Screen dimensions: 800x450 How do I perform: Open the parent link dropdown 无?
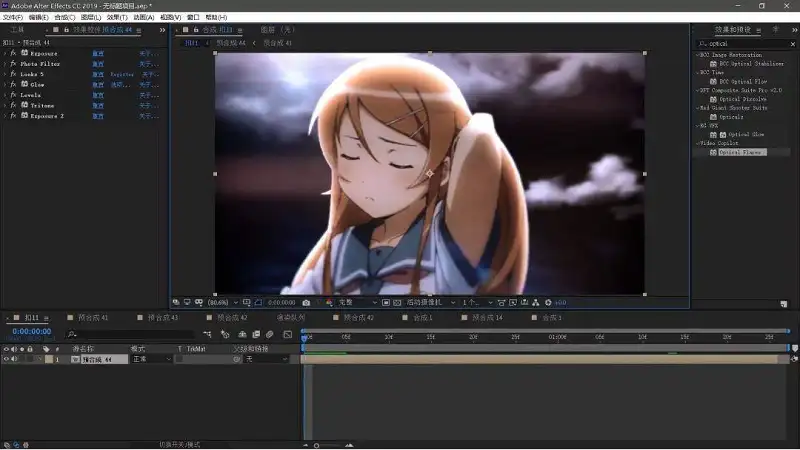(x=266, y=359)
